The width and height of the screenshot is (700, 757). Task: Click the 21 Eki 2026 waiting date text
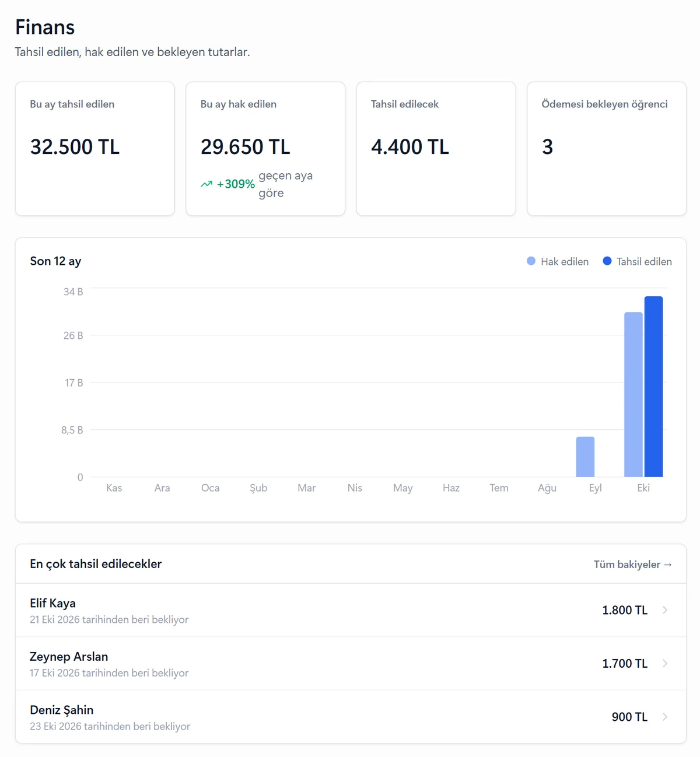[109, 619]
